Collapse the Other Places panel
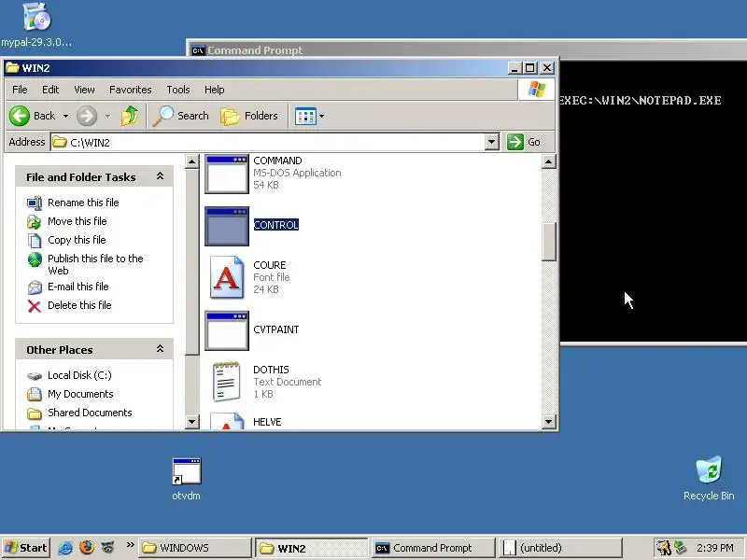747x560 pixels. click(160, 349)
